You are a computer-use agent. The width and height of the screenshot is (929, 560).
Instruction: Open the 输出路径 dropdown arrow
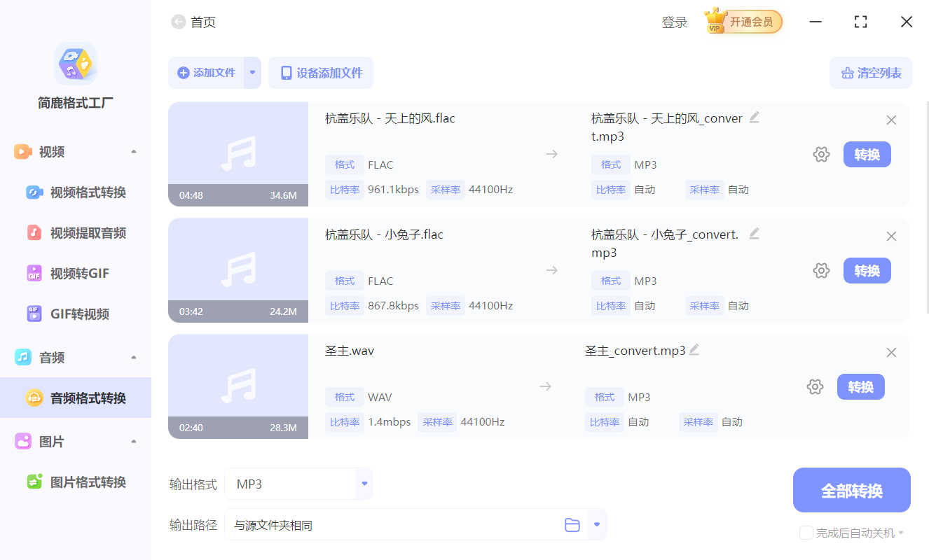coord(597,525)
